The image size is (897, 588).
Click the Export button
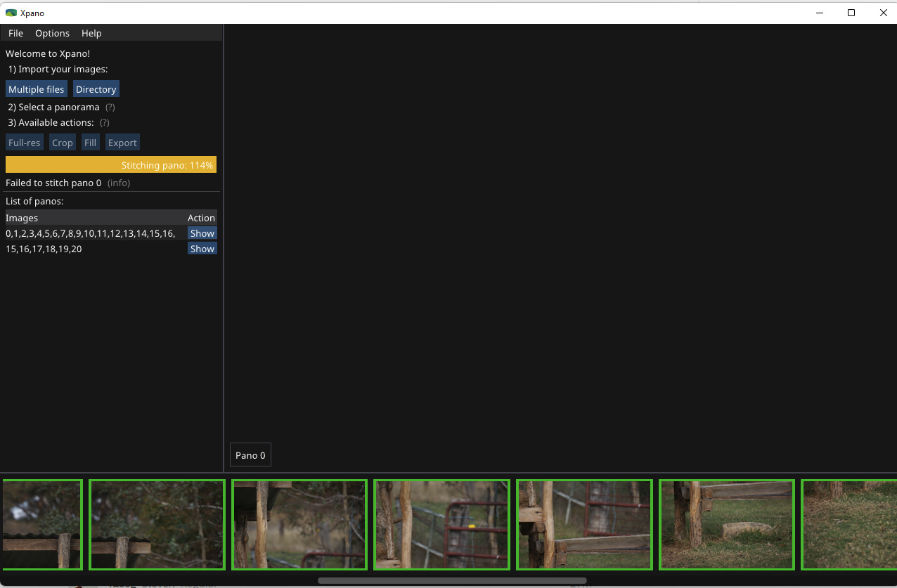coord(122,143)
